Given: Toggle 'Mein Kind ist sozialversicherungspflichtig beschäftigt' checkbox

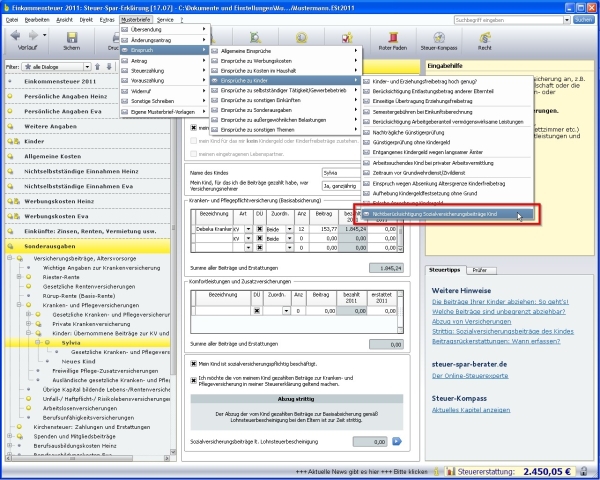Looking at the screenshot, I should (194, 364).
